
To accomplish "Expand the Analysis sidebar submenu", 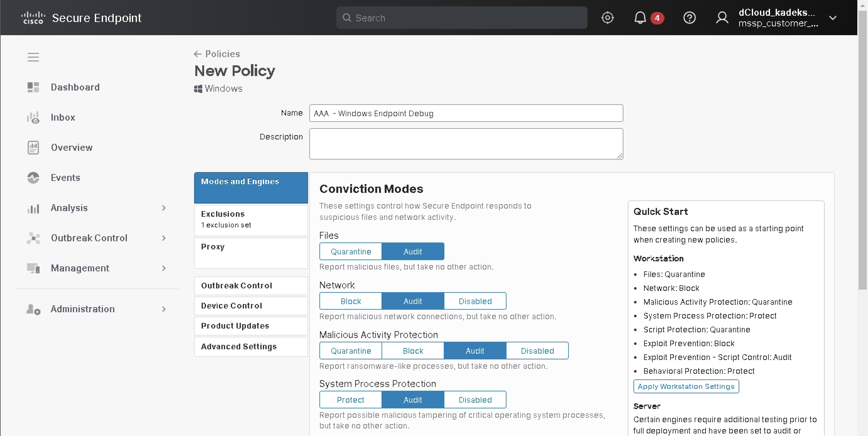I will coord(164,208).
